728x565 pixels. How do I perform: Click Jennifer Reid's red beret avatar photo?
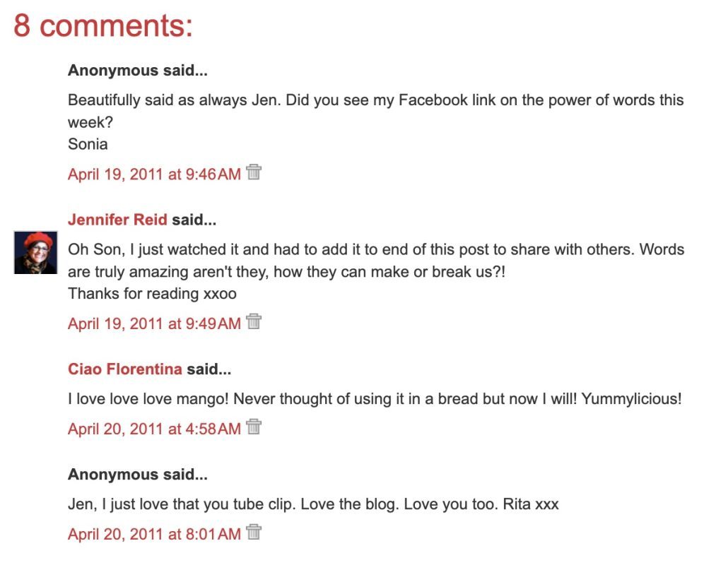tap(35, 252)
